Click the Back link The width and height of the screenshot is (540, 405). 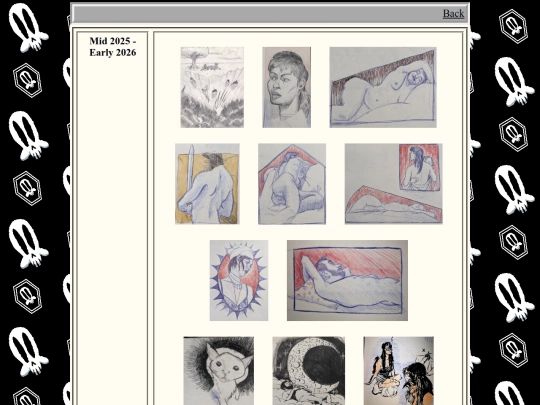click(453, 13)
